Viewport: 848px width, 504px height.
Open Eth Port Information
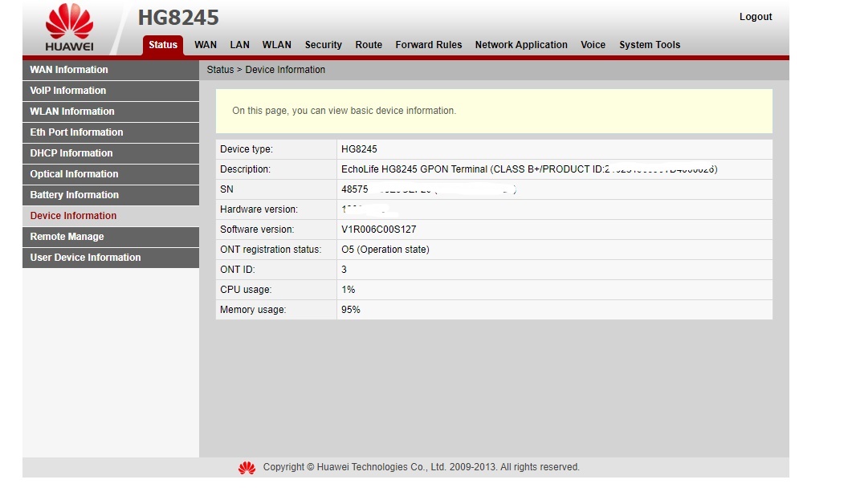76,132
